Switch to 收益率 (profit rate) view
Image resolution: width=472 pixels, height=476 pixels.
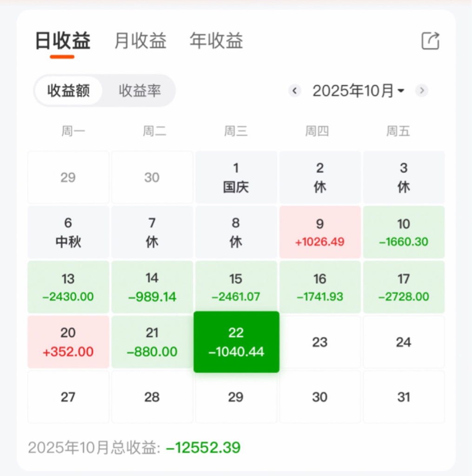click(140, 91)
